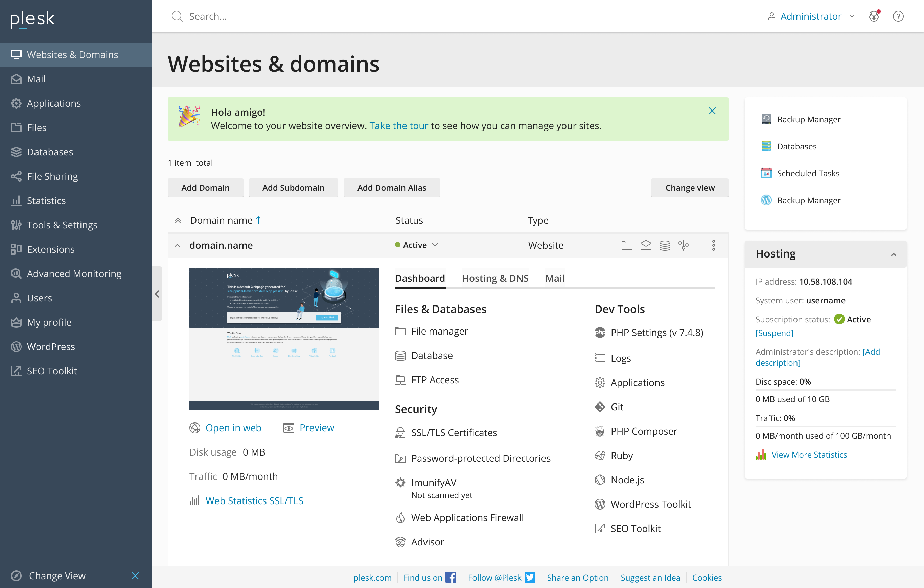Open Extensions in the sidebar
This screenshot has width=924, height=588.
click(76, 249)
